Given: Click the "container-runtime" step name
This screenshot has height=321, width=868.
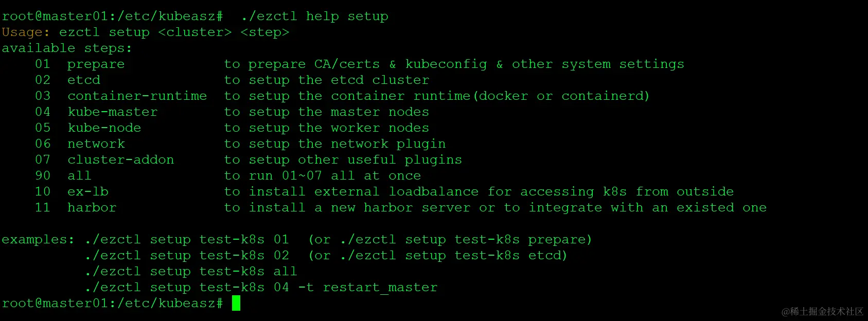Looking at the screenshot, I should coord(137,96).
